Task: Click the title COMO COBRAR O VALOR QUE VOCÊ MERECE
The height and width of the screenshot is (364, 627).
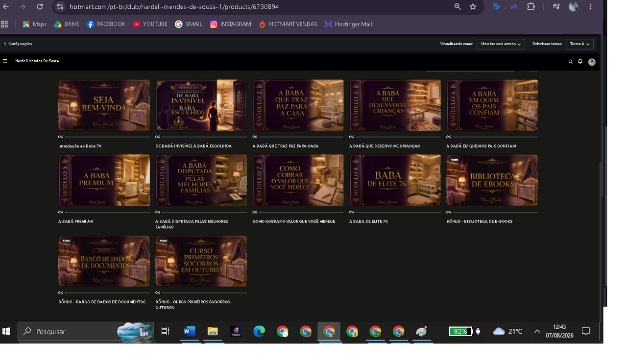Action: [294, 221]
